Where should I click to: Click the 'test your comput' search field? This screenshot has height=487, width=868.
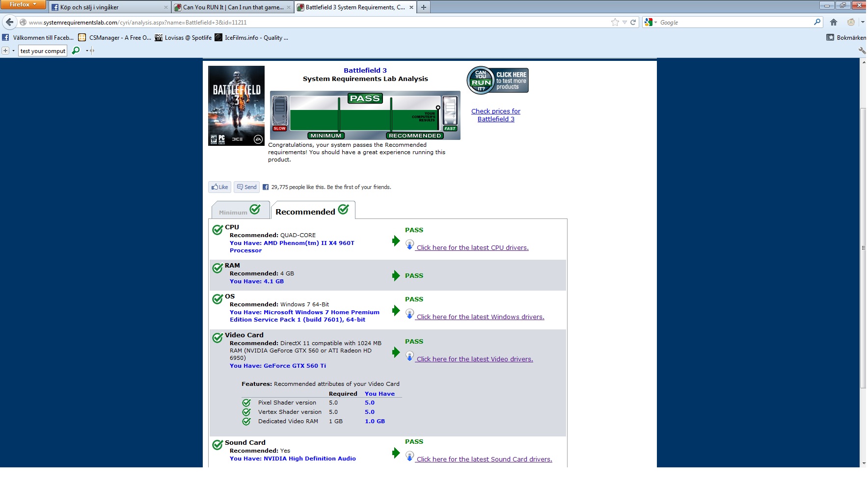click(43, 51)
